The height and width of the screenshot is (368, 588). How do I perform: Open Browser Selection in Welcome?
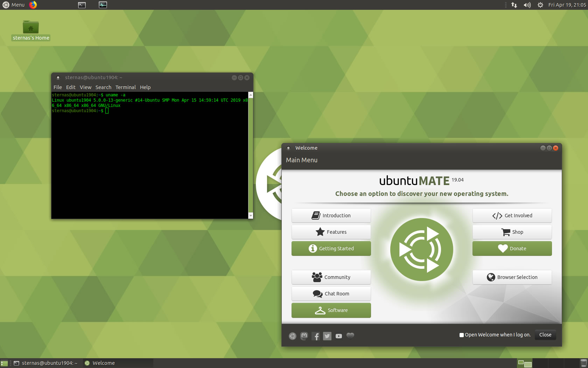(x=512, y=277)
